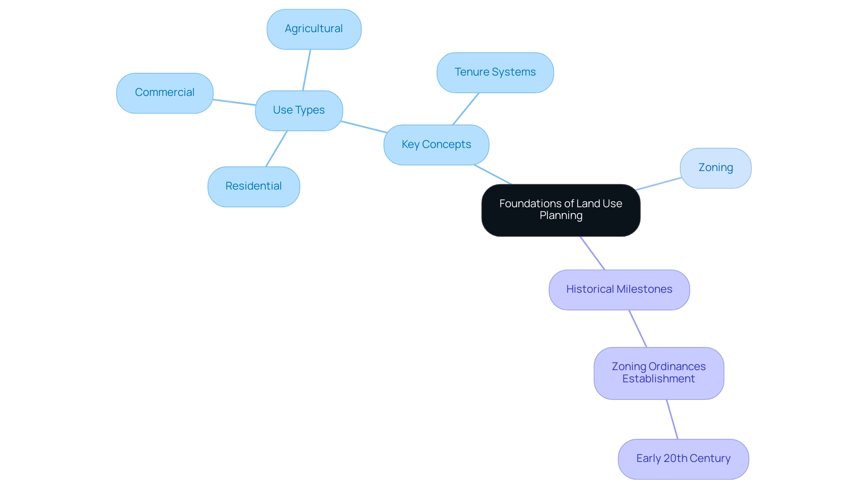The image size is (868, 490).
Task: Click the Key Concepts node
Action: pos(436,144)
